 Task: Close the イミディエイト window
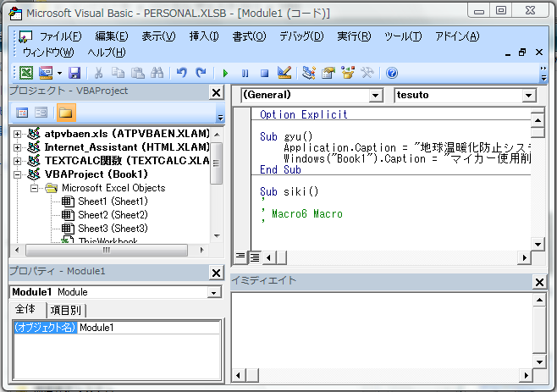[x=539, y=282]
